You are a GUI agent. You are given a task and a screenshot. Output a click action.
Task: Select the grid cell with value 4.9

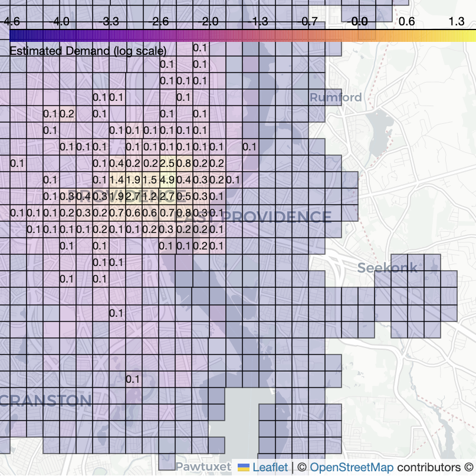click(167, 180)
